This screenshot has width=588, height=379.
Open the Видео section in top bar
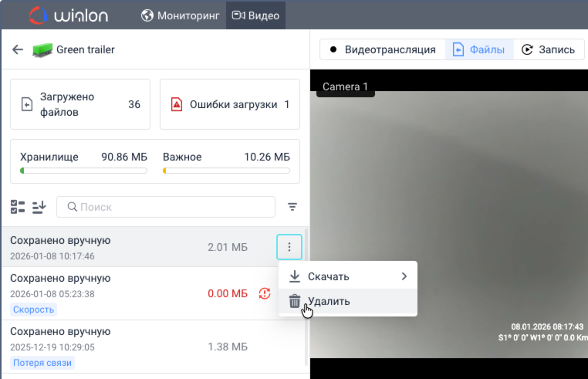coord(255,15)
